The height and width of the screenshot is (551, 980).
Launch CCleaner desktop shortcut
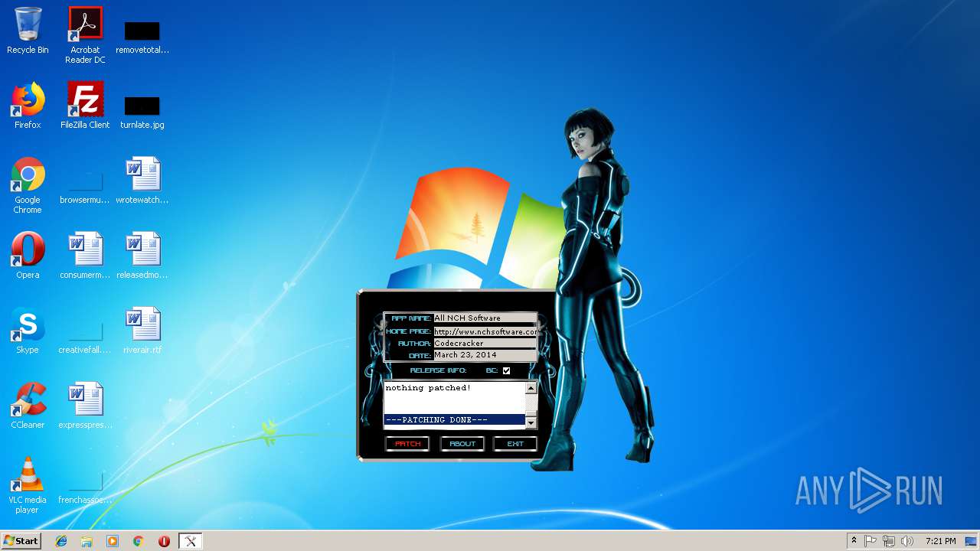pyautogui.click(x=28, y=406)
